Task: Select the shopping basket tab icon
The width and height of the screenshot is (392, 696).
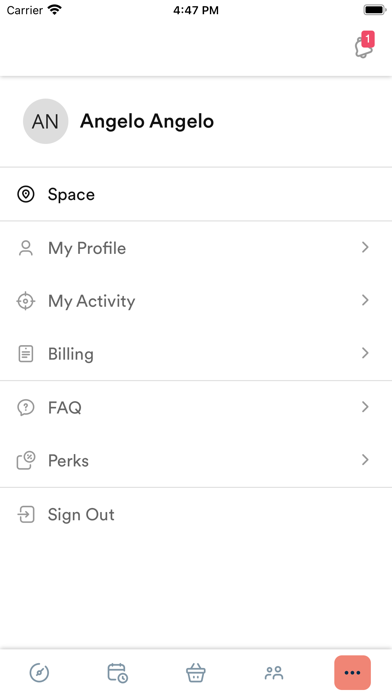Action: tap(195, 672)
